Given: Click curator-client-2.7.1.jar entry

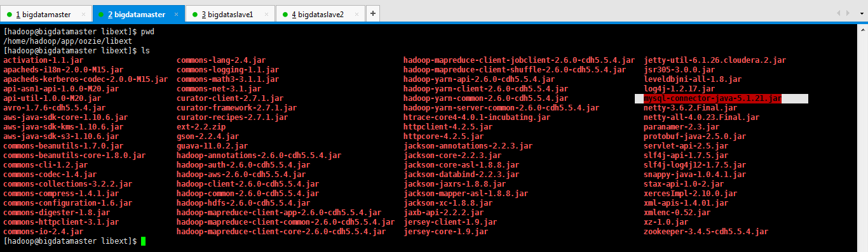Looking at the screenshot, I should click(230, 98).
